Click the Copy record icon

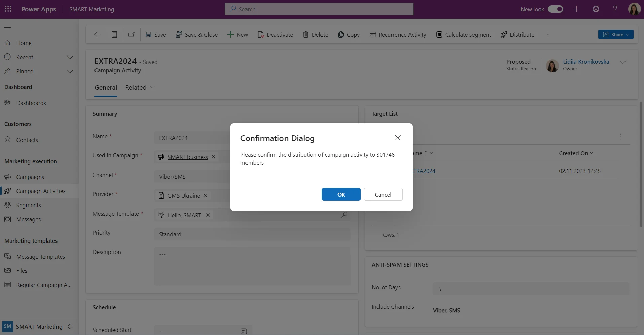coord(341,35)
